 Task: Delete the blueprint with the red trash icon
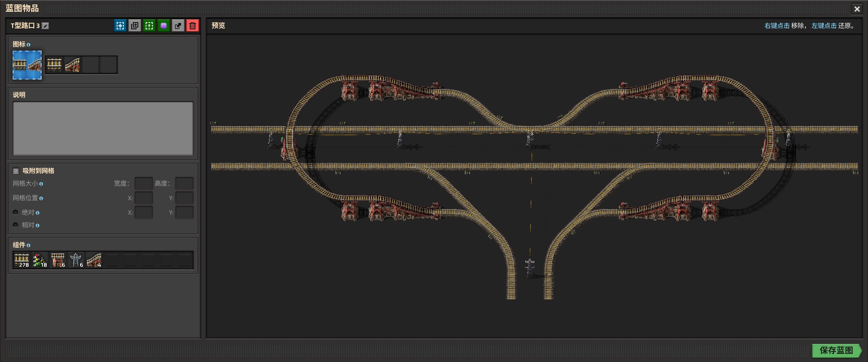[x=193, y=26]
